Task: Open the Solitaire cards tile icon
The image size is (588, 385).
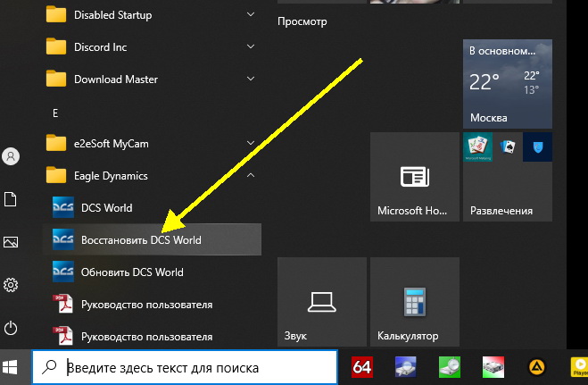Action: 508,147
